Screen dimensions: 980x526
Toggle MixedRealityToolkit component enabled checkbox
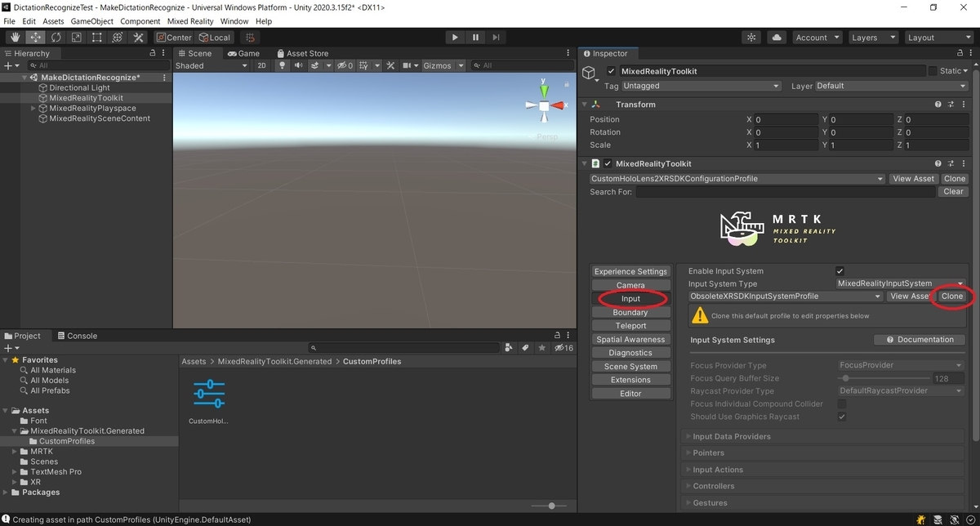[608, 163]
